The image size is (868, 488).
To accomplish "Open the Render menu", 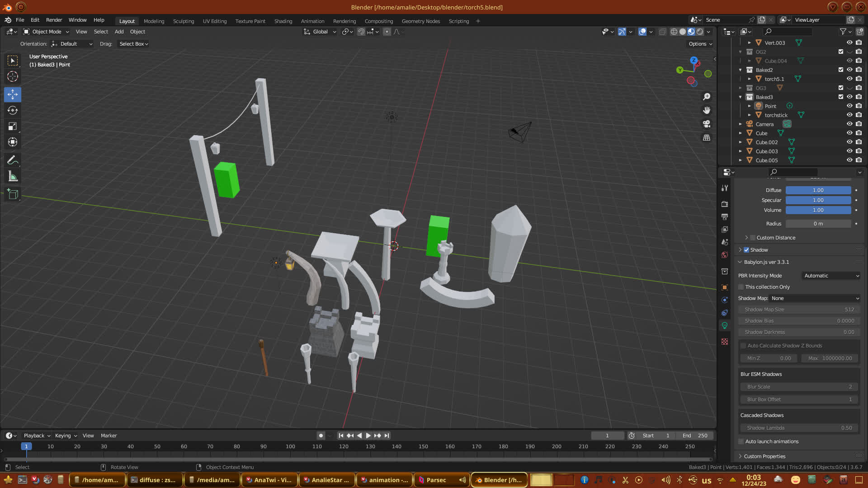I will 54,20.
